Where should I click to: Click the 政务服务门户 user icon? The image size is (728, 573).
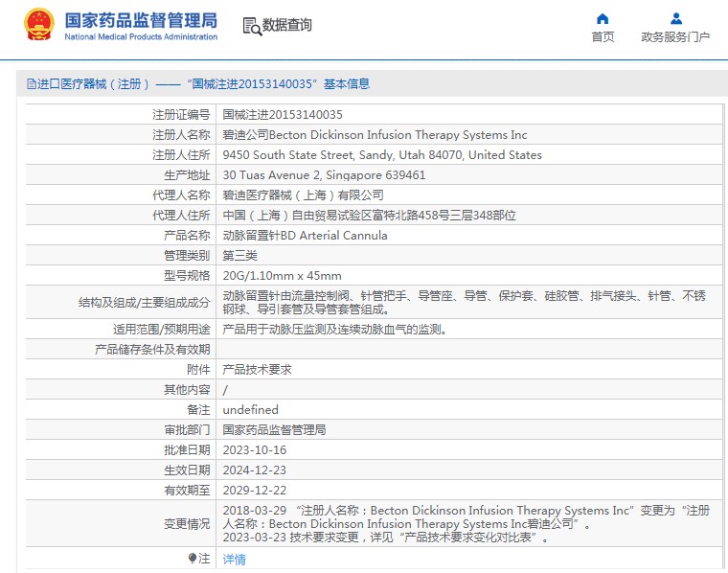pyautogui.click(x=676, y=18)
